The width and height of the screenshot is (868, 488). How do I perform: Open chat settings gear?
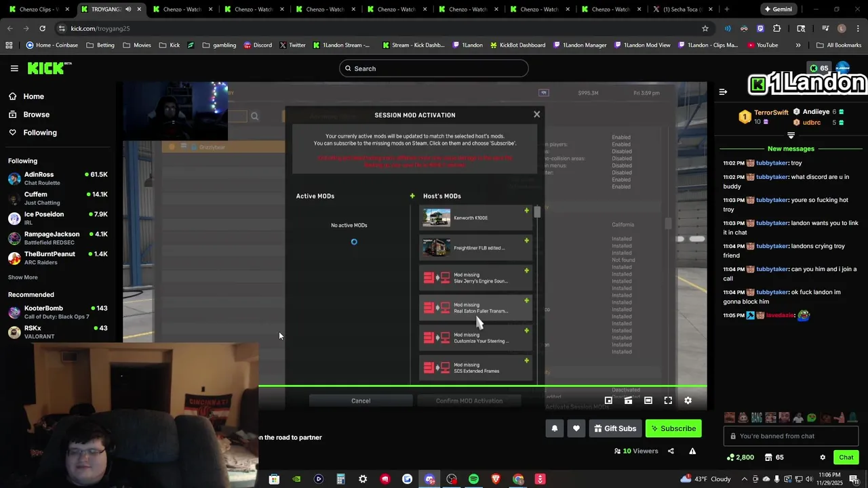823,457
